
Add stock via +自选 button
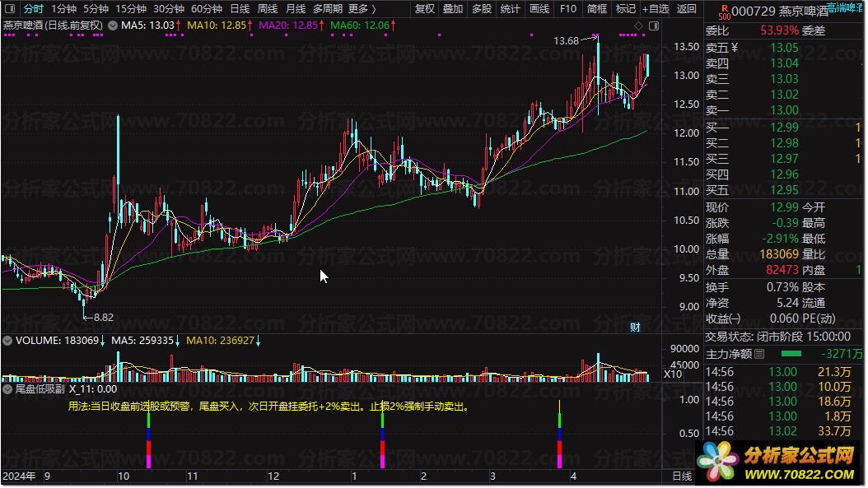[656, 9]
